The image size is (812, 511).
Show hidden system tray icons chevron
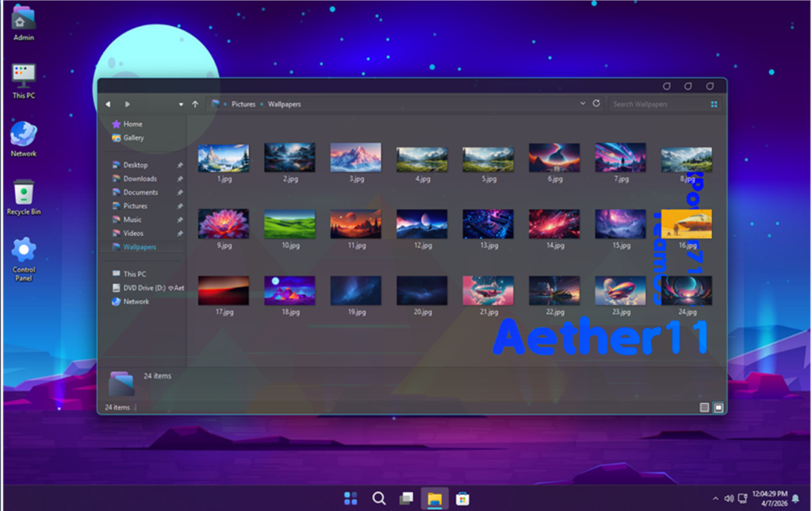715,498
